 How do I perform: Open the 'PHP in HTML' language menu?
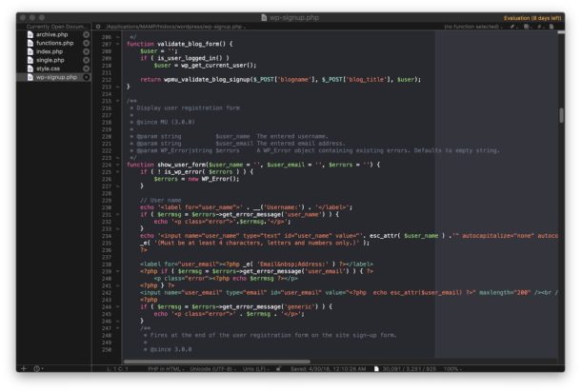coord(166,369)
